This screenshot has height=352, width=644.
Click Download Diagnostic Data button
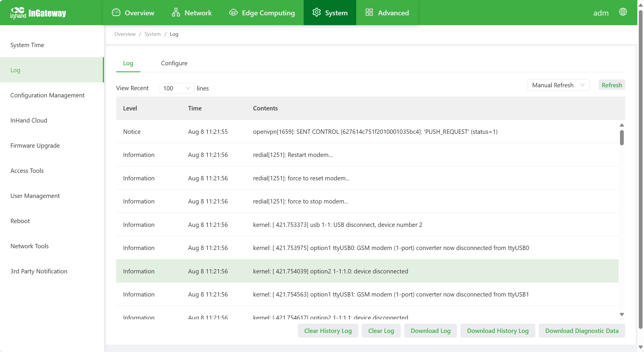coord(582,331)
